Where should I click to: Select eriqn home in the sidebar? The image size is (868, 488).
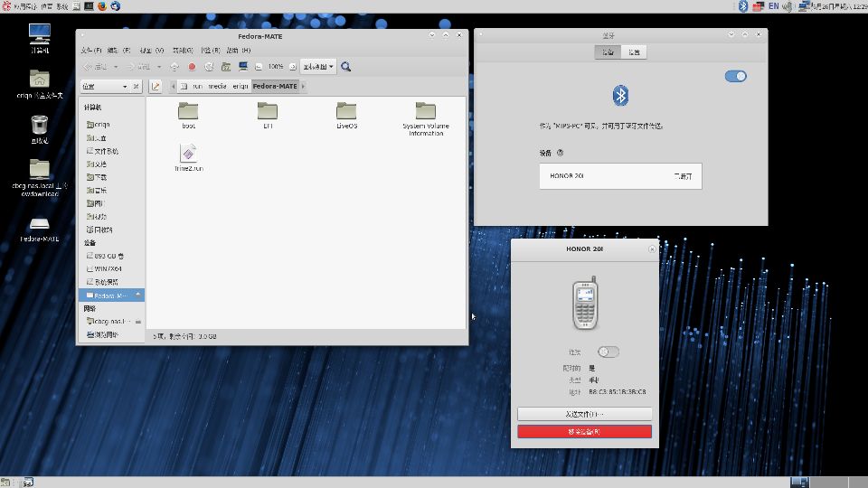pyautogui.click(x=111, y=125)
